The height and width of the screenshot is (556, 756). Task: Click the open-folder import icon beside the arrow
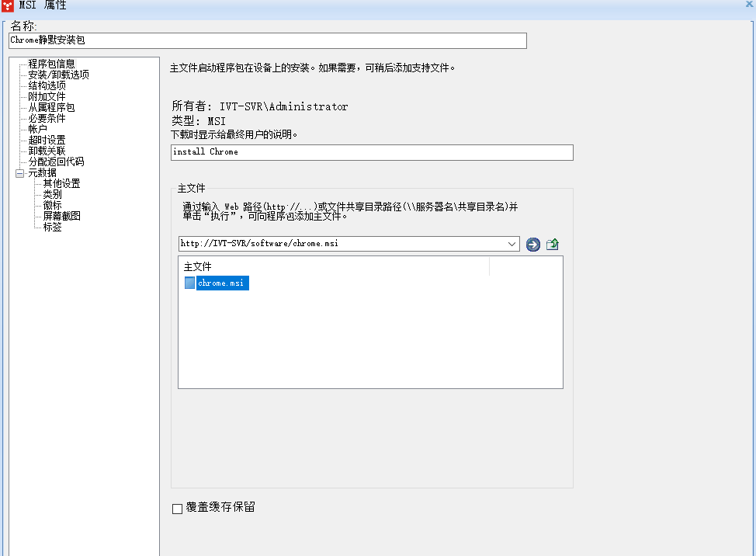pyautogui.click(x=552, y=244)
